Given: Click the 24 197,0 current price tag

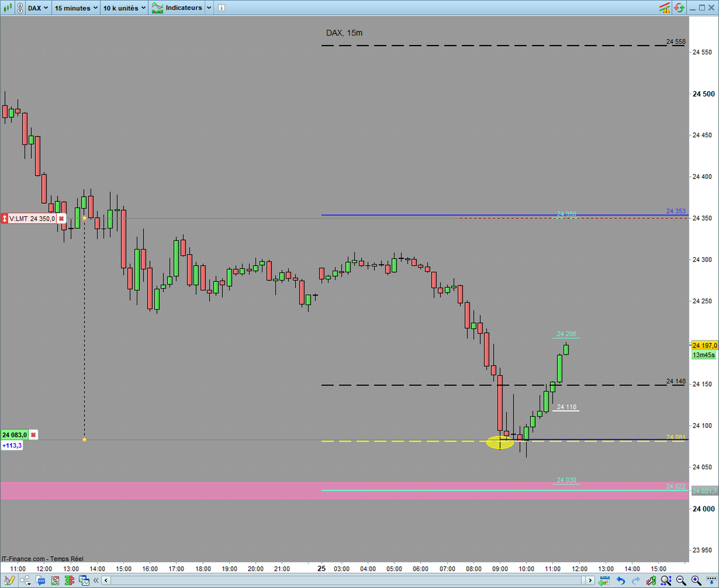Looking at the screenshot, I should pos(705,345).
